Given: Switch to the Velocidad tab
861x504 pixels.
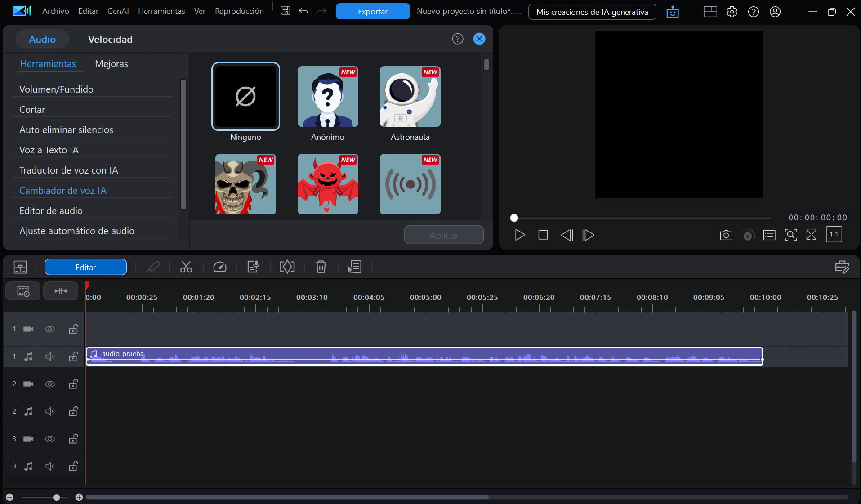Looking at the screenshot, I should pyautogui.click(x=110, y=39).
